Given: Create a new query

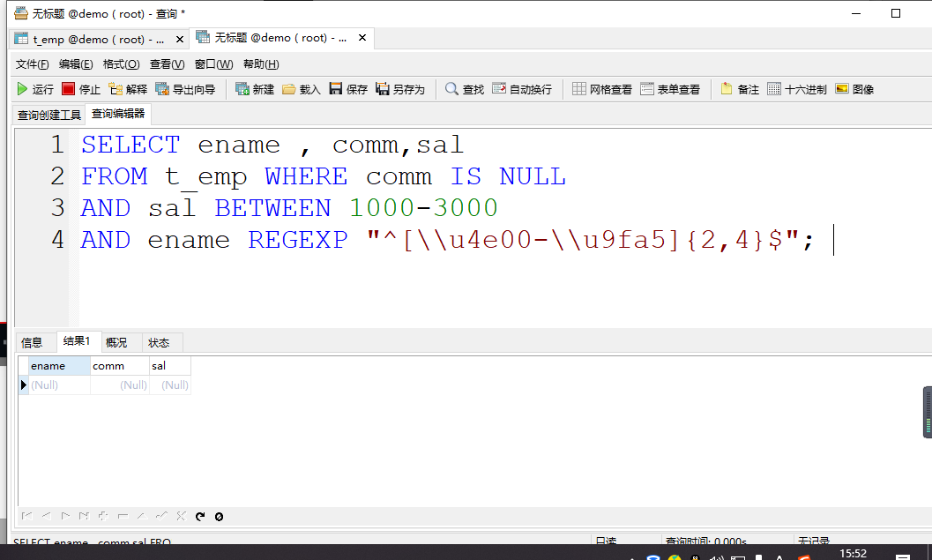Looking at the screenshot, I should pyautogui.click(x=254, y=88).
